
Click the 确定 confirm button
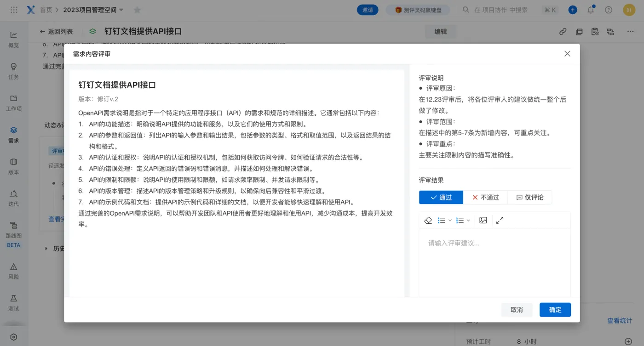555,310
